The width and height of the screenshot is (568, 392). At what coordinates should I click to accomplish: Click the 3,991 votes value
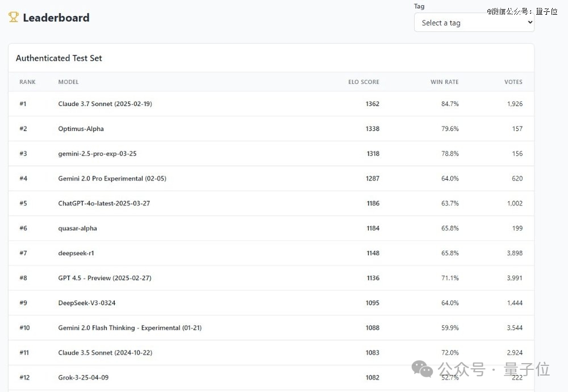click(515, 278)
